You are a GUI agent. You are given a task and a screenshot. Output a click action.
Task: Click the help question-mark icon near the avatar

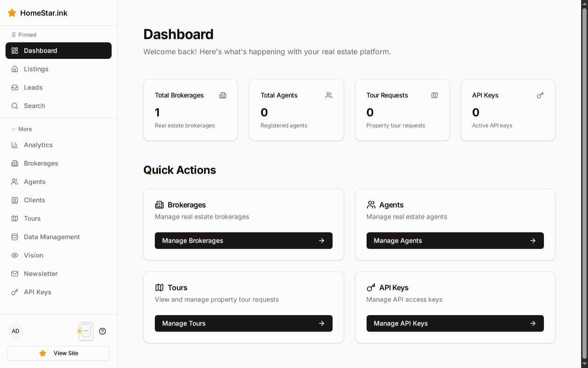click(102, 331)
